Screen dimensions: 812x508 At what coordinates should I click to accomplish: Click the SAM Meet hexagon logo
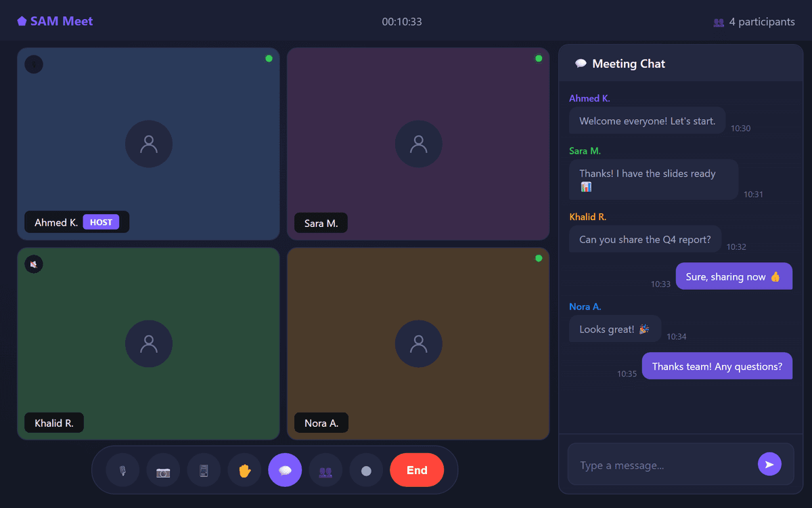click(x=22, y=21)
